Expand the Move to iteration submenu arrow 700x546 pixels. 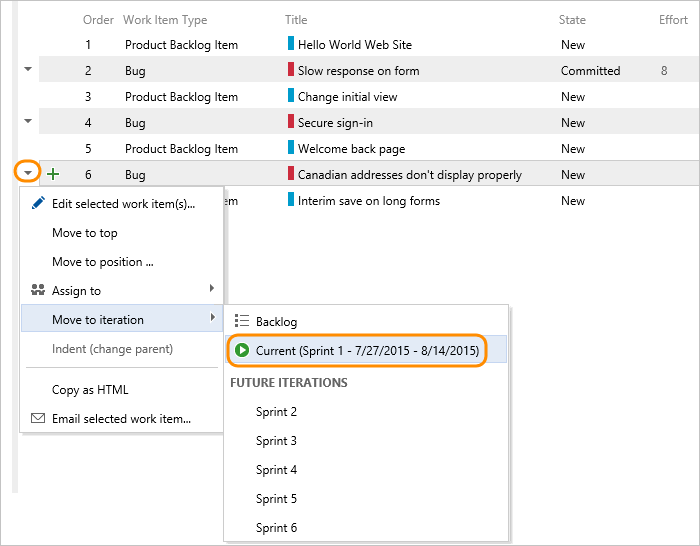tap(212, 317)
